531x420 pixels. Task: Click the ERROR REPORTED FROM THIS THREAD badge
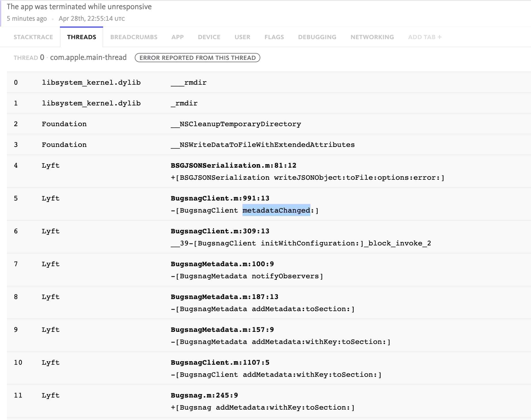pyautogui.click(x=198, y=58)
